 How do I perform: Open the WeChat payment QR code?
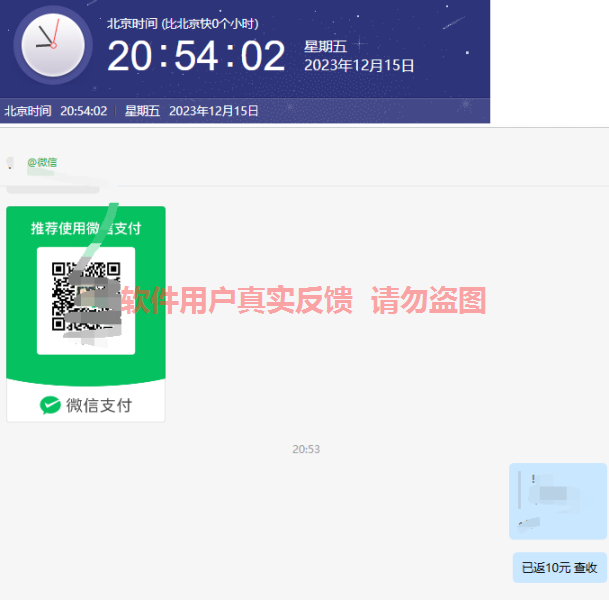(x=86, y=297)
